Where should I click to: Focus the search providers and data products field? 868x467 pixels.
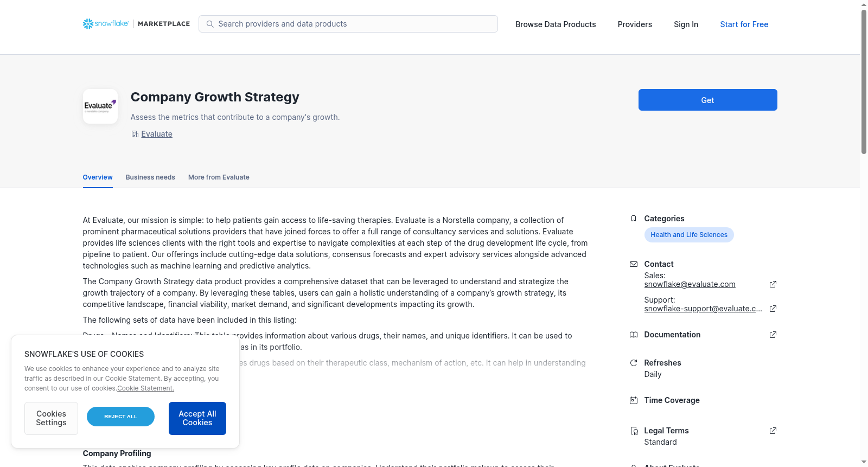pos(348,24)
